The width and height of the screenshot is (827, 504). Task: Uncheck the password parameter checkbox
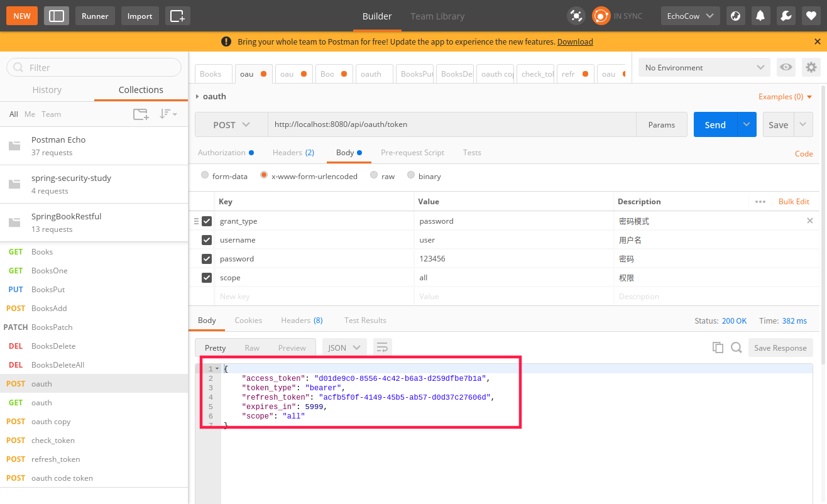click(x=207, y=259)
